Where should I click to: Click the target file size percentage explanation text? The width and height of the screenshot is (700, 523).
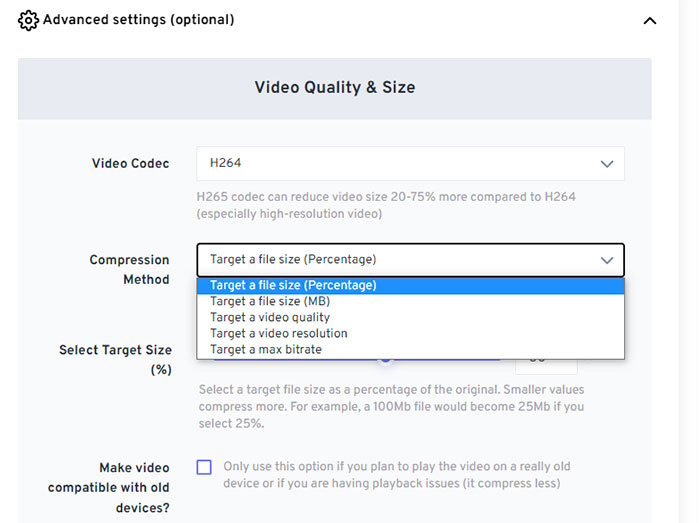coord(392,407)
